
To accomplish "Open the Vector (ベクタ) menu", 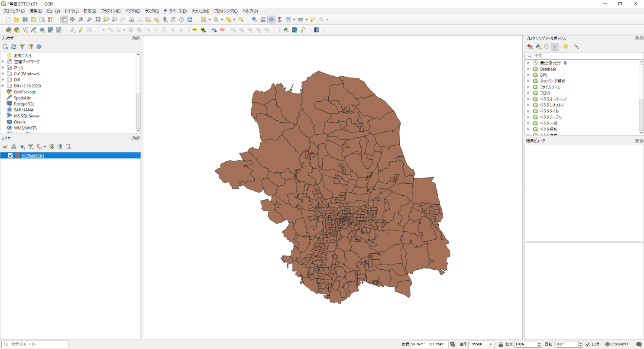I will coord(133,11).
